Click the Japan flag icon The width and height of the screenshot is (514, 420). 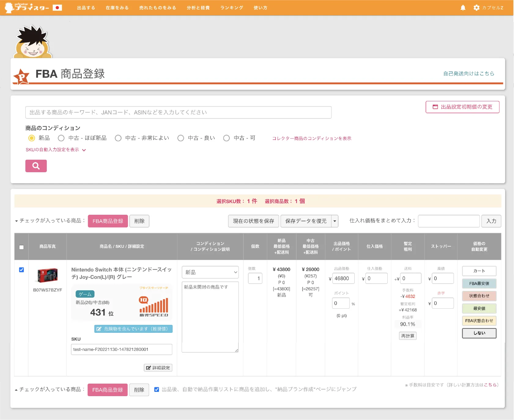(x=57, y=8)
